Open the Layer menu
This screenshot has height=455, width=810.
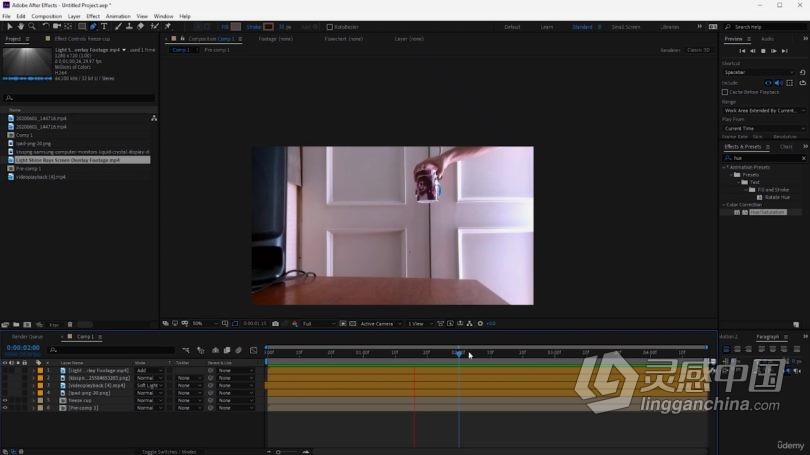(x=74, y=17)
